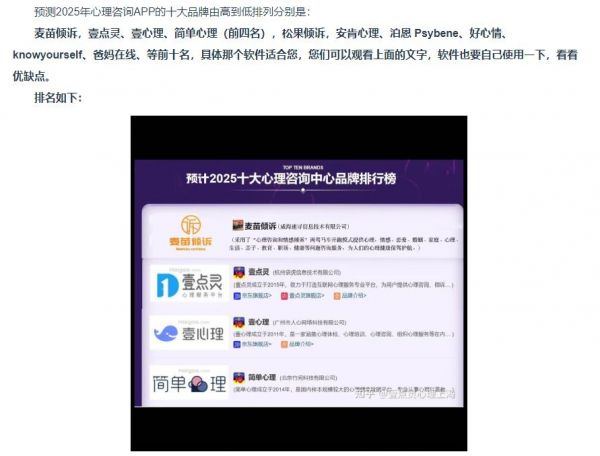Click the 麦苗倾诉 description text in the image
Image resolution: width=600 pixels, height=456 pixels.
[343, 244]
